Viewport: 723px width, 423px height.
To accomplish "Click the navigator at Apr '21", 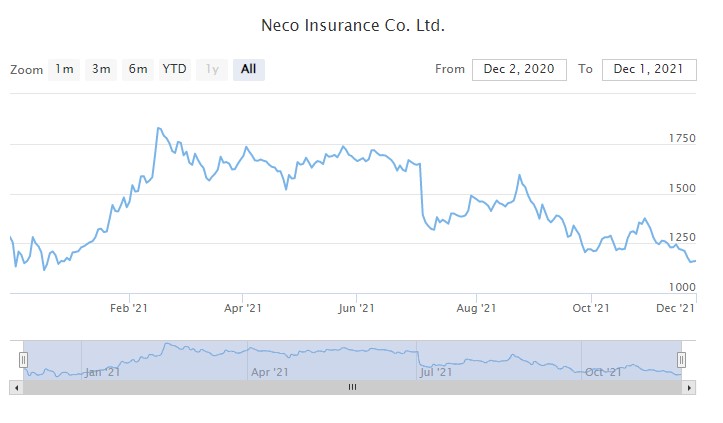I will click(270, 372).
